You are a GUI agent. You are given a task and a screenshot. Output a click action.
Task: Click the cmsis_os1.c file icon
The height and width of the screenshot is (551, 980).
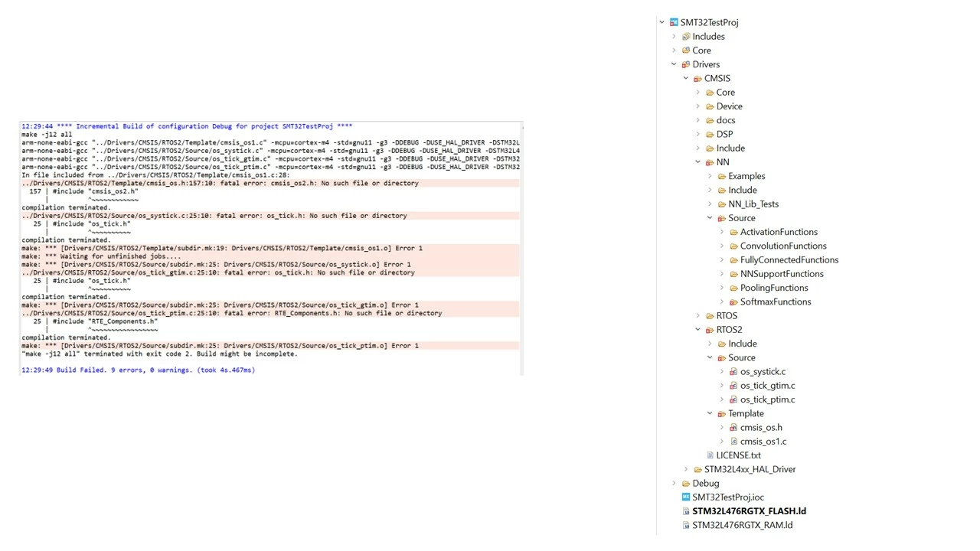(x=733, y=442)
